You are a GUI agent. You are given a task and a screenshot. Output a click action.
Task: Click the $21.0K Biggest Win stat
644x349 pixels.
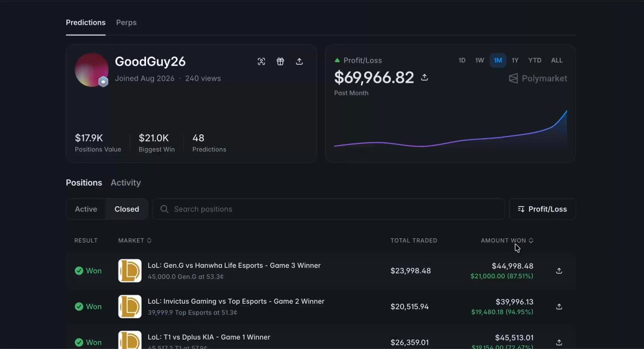pyautogui.click(x=157, y=143)
